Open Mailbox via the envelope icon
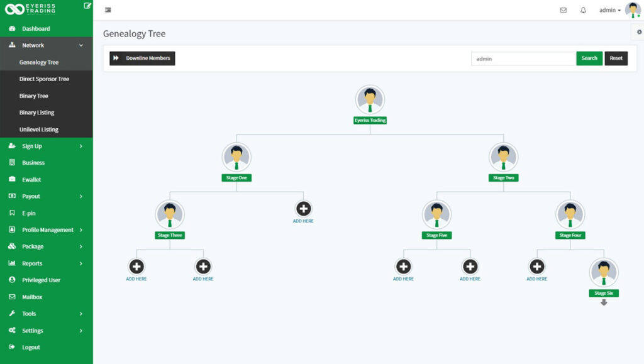This screenshot has height=364, width=644. pyautogui.click(x=563, y=10)
